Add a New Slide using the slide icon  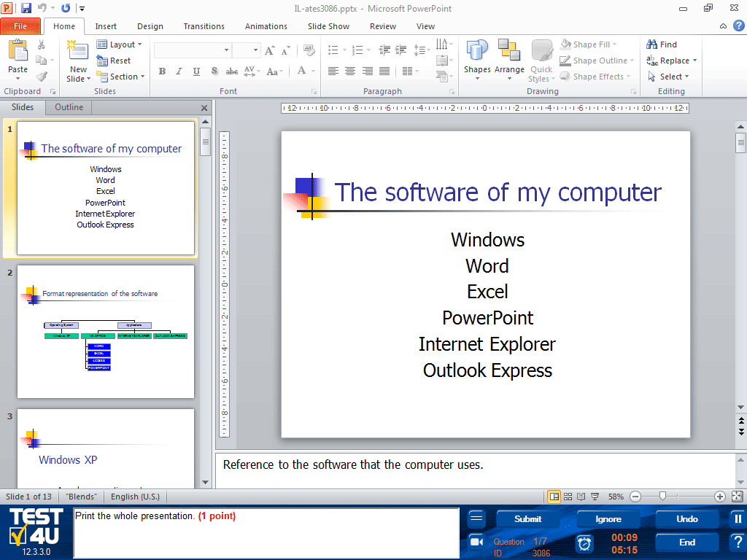point(78,50)
